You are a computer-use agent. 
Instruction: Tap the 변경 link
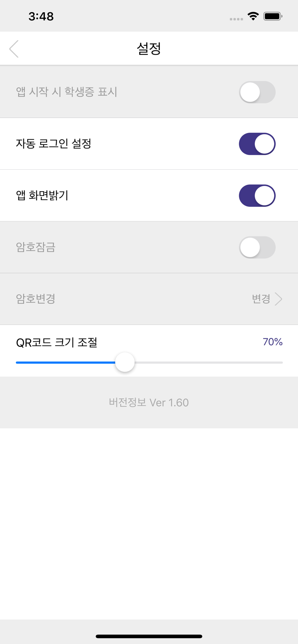(x=261, y=299)
